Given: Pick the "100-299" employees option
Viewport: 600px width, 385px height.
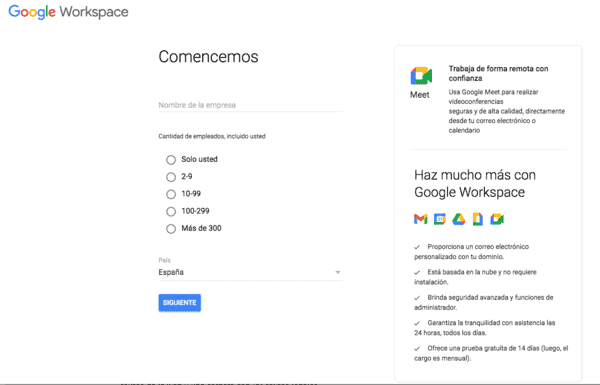Looking at the screenshot, I should click(x=171, y=211).
